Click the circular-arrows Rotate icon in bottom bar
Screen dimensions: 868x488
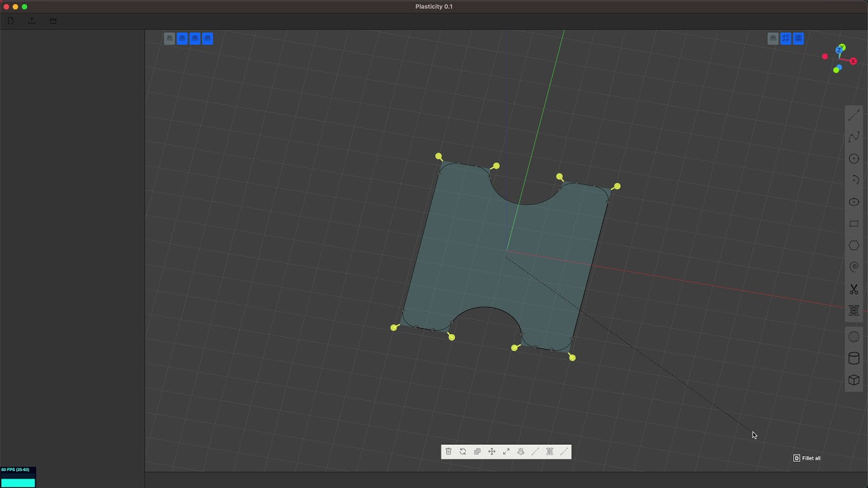point(462,451)
